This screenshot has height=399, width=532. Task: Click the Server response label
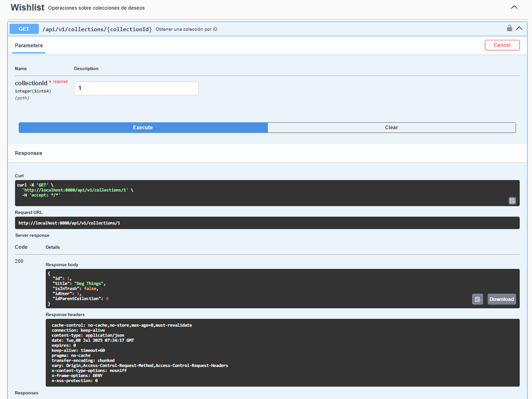tap(32, 235)
